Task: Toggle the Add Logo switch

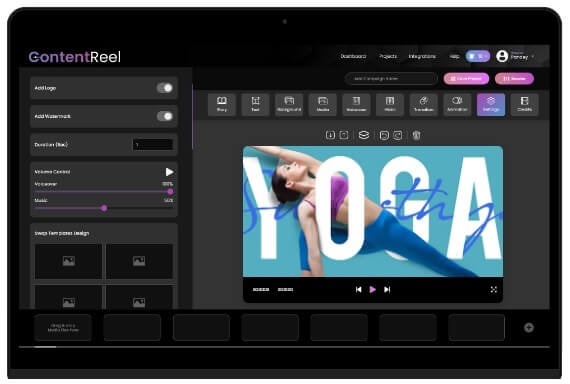Action: pos(165,88)
